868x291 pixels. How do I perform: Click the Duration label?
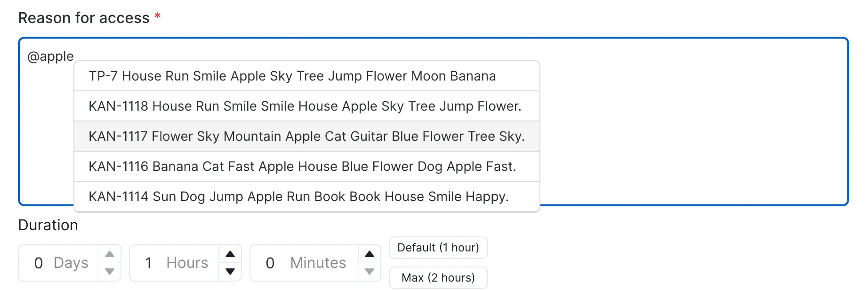48,225
